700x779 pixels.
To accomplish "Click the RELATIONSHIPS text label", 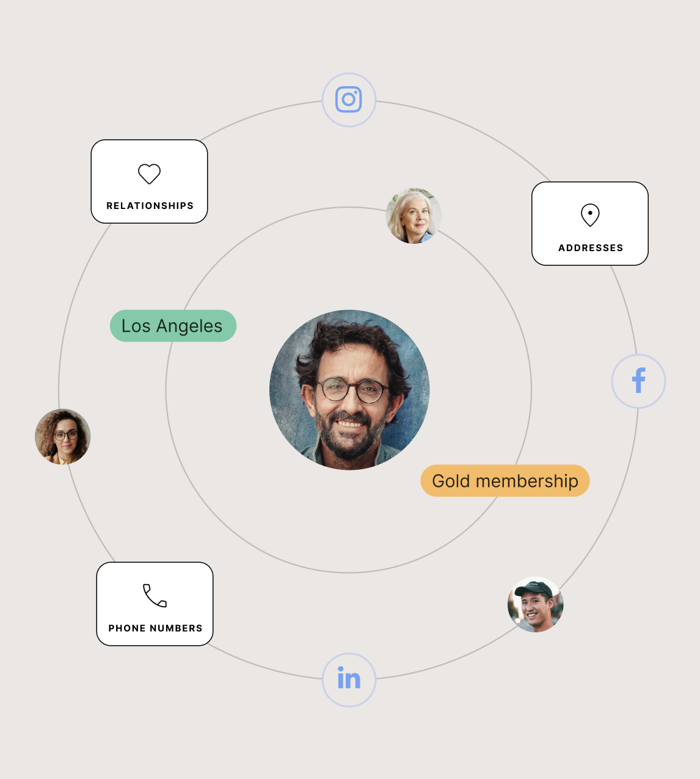I will pyautogui.click(x=150, y=206).
